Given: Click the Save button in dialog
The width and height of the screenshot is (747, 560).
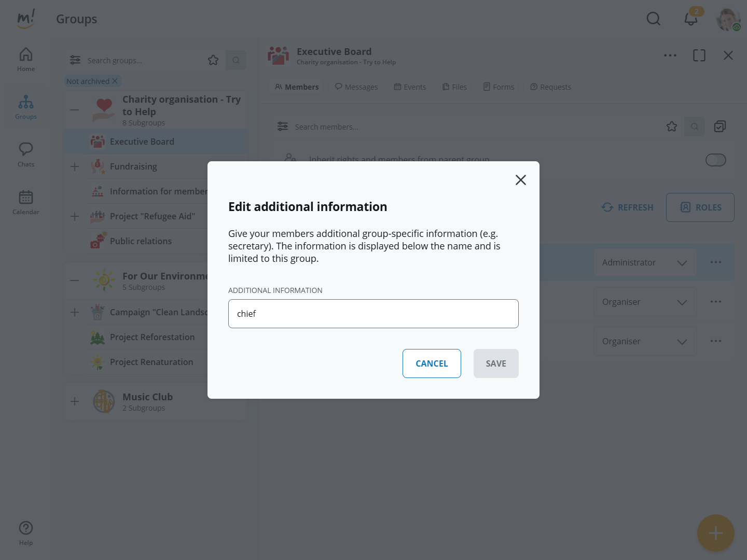Looking at the screenshot, I should pos(495,363).
